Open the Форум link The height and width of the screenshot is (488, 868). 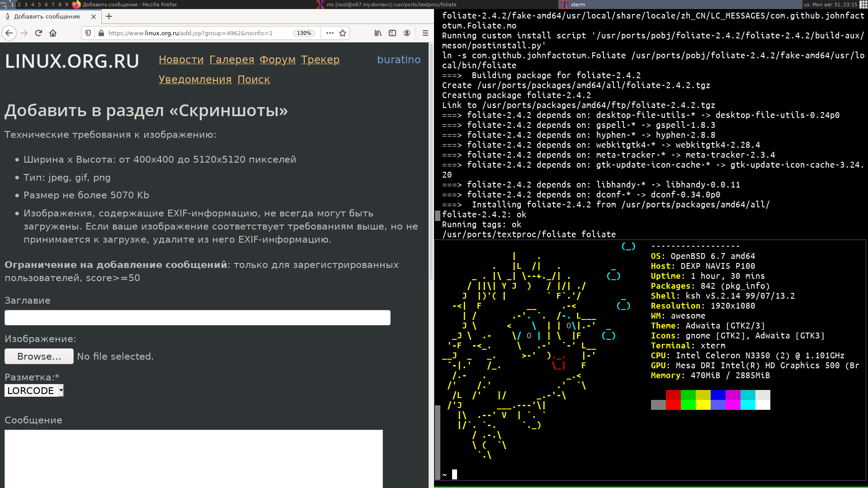click(277, 60)
